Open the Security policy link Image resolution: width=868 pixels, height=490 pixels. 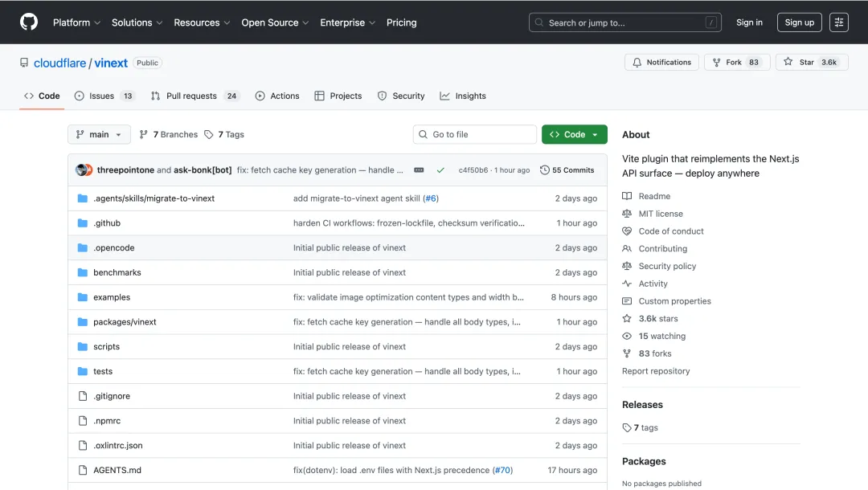click(x=667, y=266)
